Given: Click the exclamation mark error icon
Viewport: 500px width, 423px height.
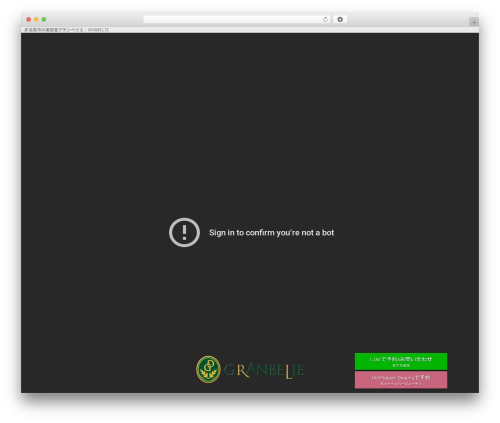Looking at the screenshot, I should pyautogui.click(x=184, y=232).
